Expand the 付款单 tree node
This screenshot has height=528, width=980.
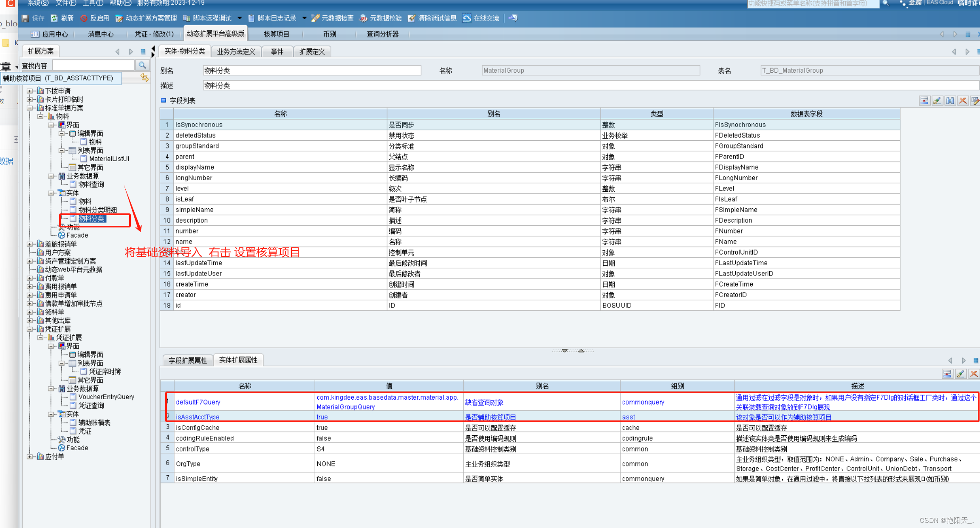click(29, 278)
